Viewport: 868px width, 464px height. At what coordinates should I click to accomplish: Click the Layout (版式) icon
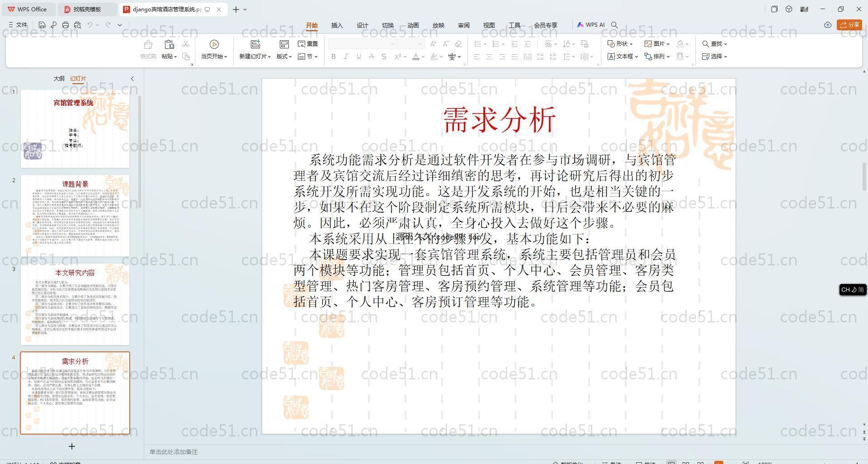(284, 44)
